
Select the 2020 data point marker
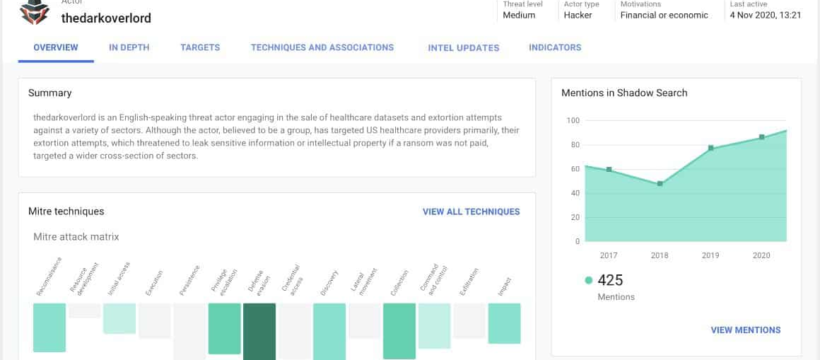(x=762, y=137)
